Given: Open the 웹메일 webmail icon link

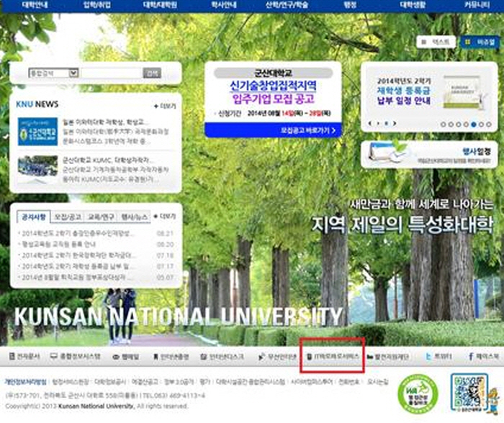Looking at the screenshot, I should coord(126,357).
